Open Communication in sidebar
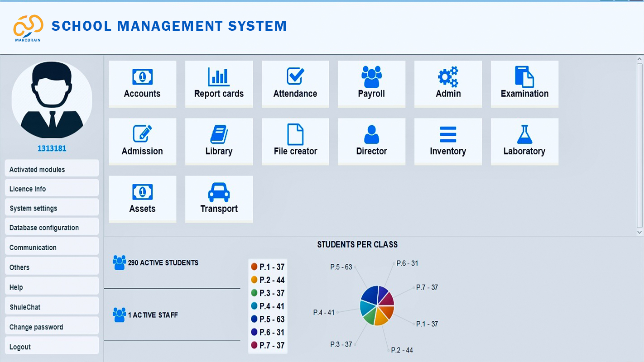This screenshot has width=644, height=362. coord(52,246)
